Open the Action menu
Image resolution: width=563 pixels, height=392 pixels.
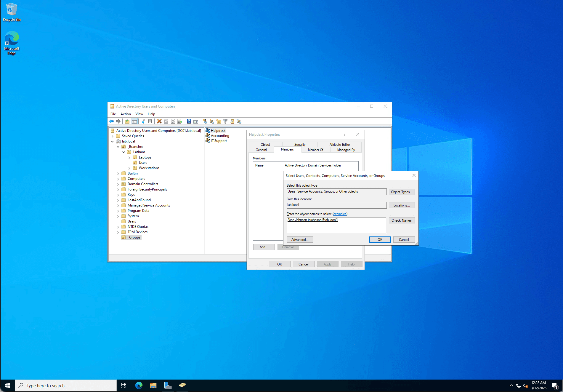pos(126,114)
